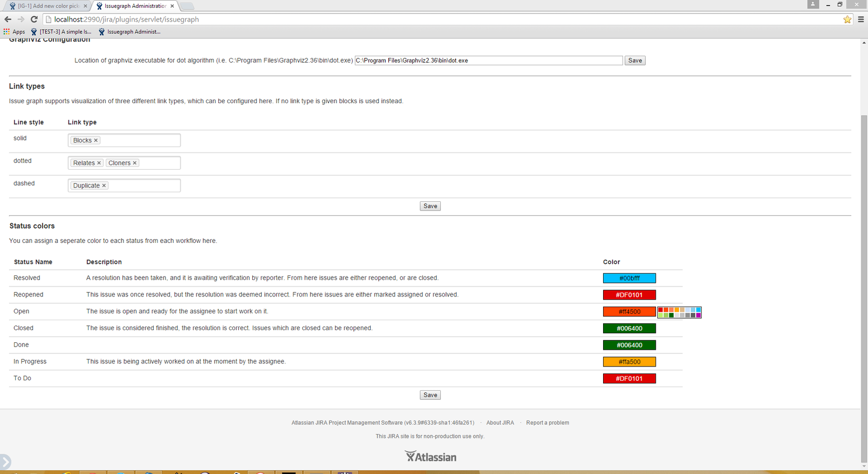Click the Description column header
The width and height of the screenshot is (868, 474).
[x=104, y=262]
